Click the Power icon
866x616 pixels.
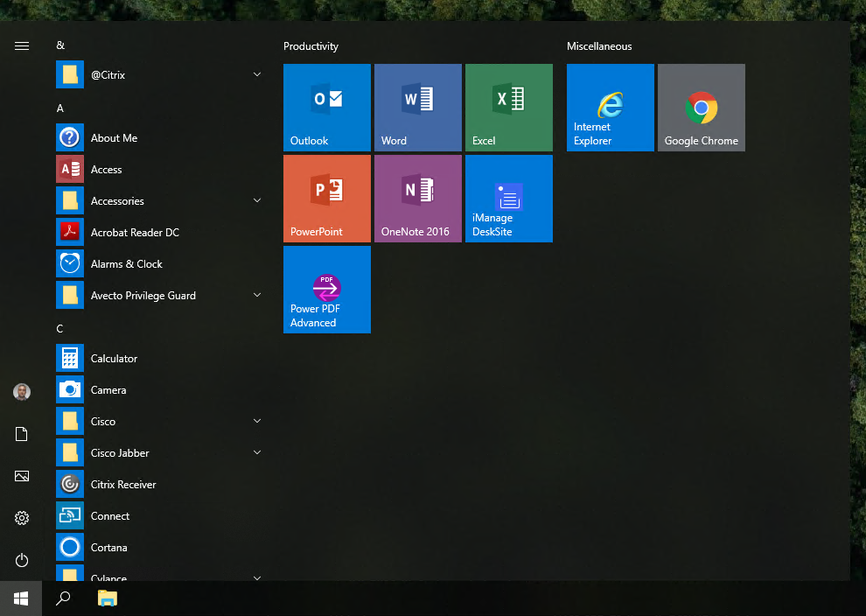pyautogui.click(x=22, y=560)
